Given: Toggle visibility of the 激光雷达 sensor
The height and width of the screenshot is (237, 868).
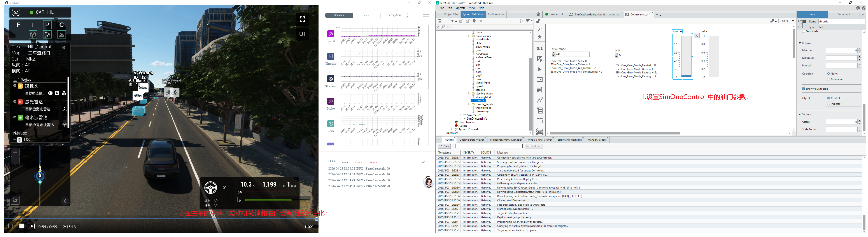Looking at the screenshot, I should pos(14,101).
